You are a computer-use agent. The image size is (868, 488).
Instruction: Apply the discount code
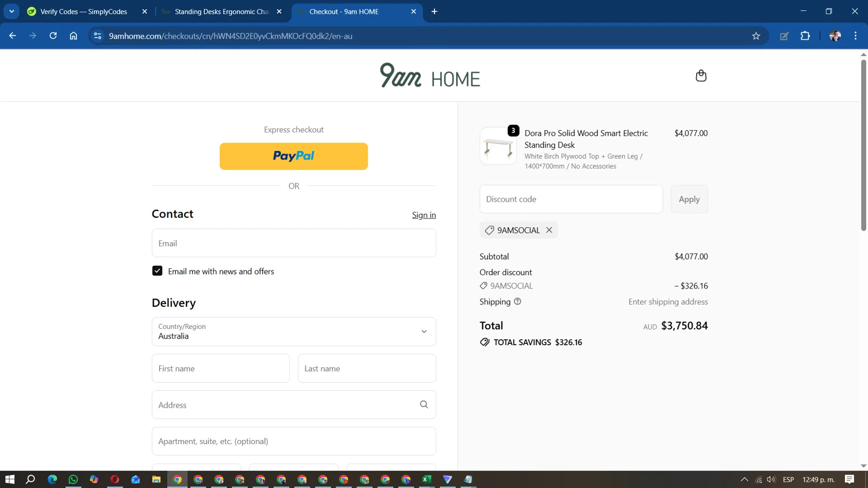[689, 199]
